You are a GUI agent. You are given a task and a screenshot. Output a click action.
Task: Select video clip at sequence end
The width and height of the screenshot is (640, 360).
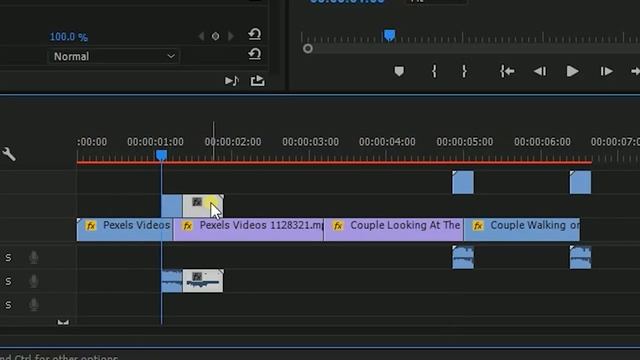(x=580, y=182)
